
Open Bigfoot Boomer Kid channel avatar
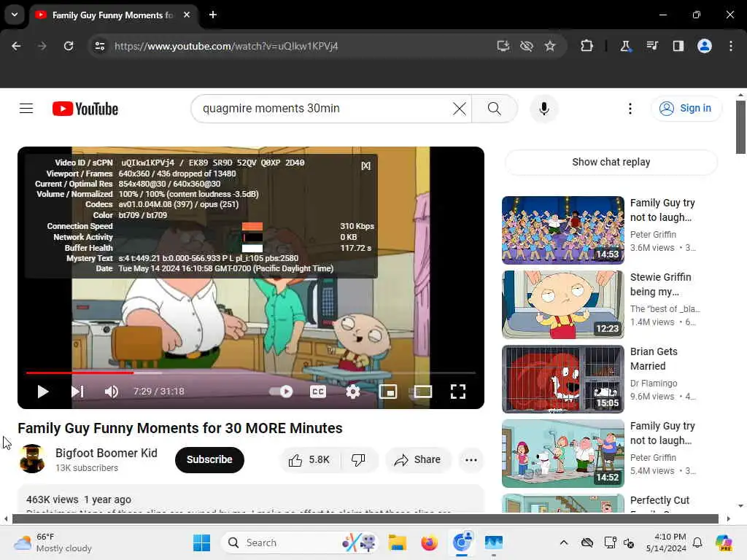pyautogui.click(x=32, y=459)
